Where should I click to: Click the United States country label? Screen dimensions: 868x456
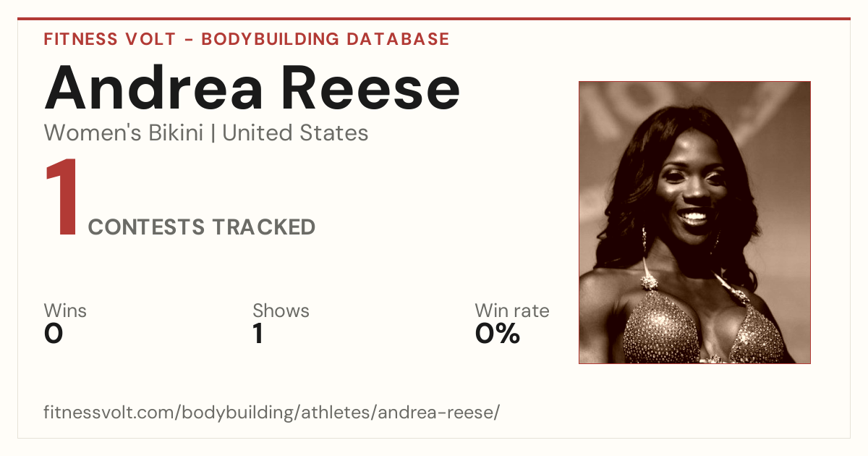tap(295, 133)
